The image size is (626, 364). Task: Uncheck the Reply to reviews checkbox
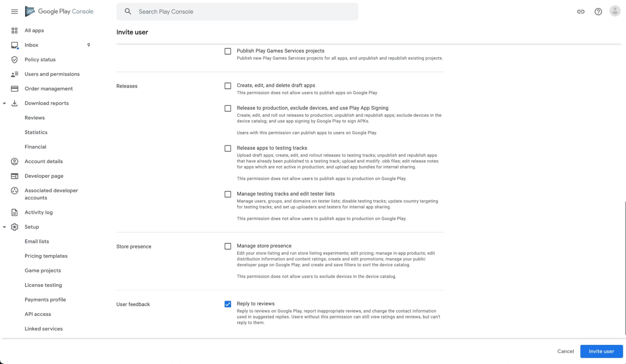tap(228, 304)
